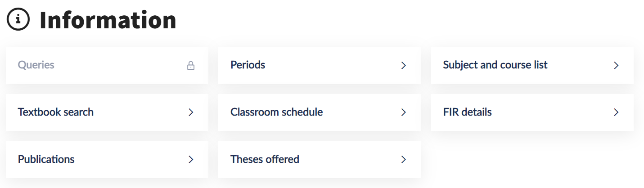Click blank middle area of Publications card
Image resolution: width=644 pixels, height=188 pixels.
pyautogui.click(x=131, y=159)
